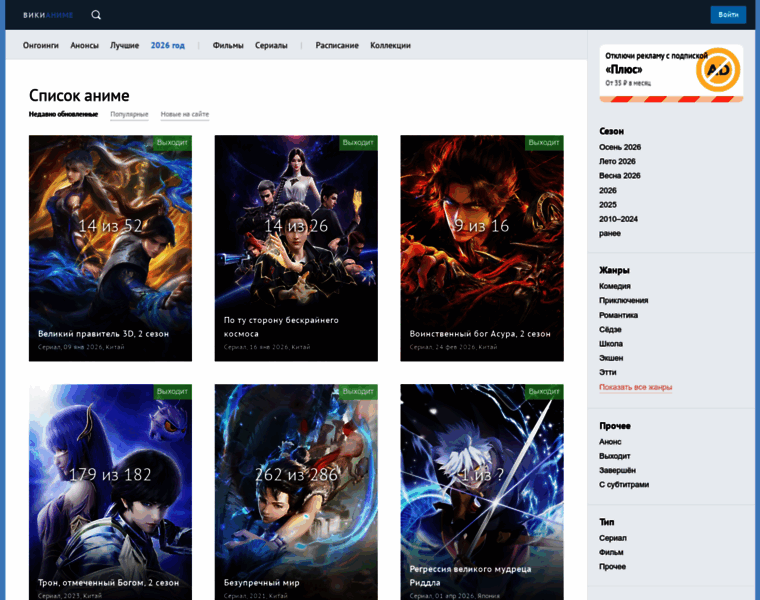Switch to the Популярные sorting tab

pos(129,114)
